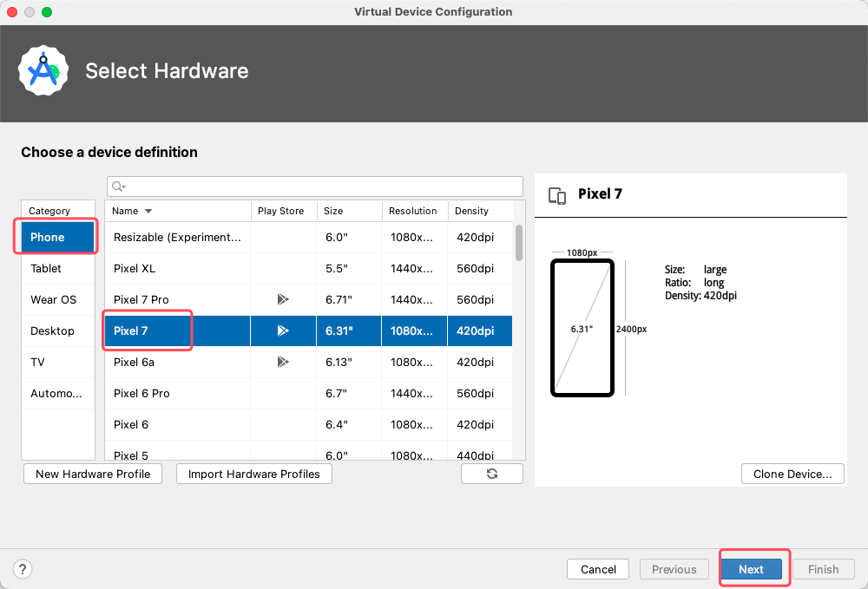Image resolution: width=868 pixels, height=589 pixels.
Task: Click the Clone Device button
Action: pos(792,474)
